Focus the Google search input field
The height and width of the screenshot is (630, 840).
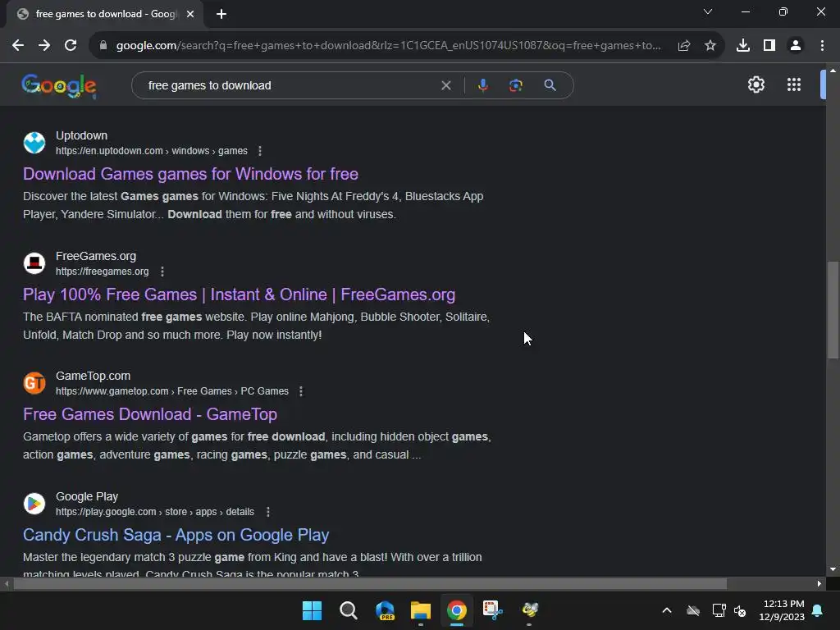290,85
